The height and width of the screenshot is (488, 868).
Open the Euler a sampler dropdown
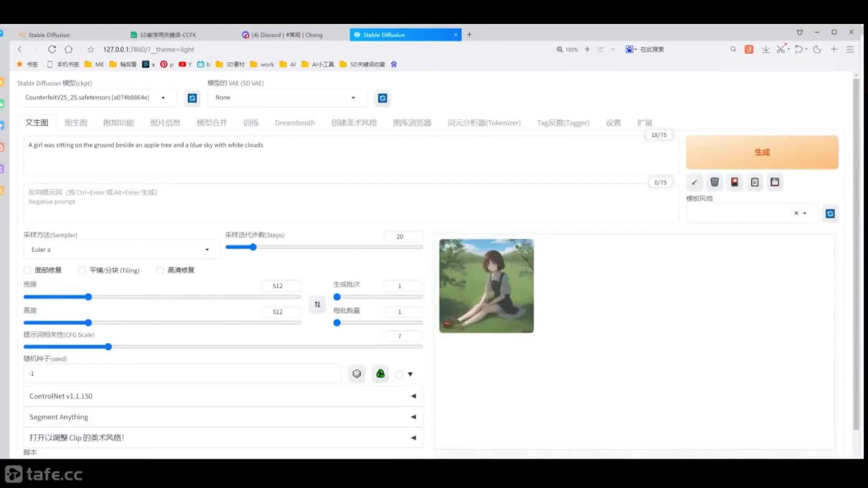[x=122, y=249]
